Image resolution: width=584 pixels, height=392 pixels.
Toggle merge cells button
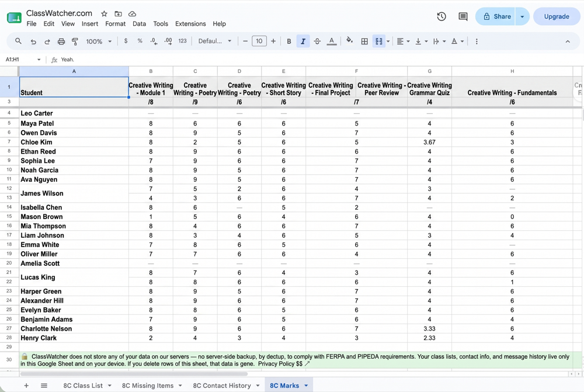click(x=379, y=41)
